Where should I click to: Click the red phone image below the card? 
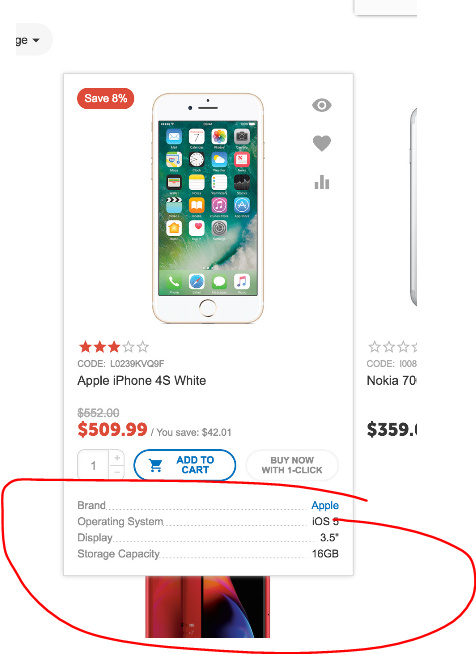[x=207, y=607]
